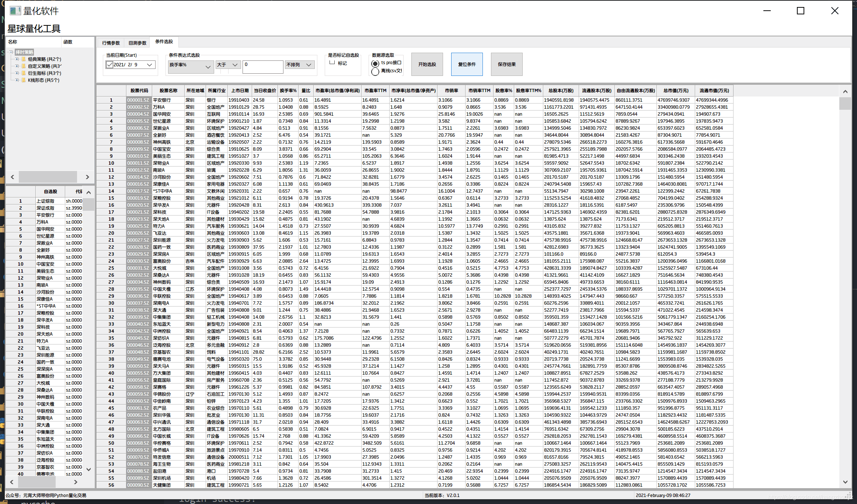Click the 当前版本: V2.0.1 status text

[442, 496]
